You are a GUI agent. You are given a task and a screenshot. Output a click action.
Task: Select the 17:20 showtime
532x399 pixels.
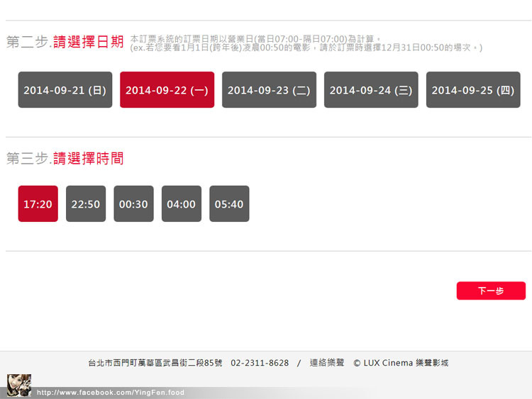(38, 203)
